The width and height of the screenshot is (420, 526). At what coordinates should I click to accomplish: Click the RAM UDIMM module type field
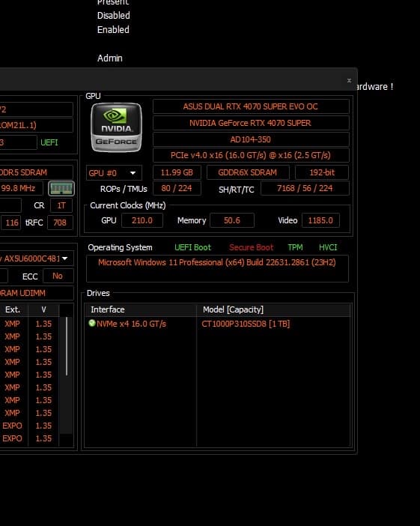pos(36,293)
